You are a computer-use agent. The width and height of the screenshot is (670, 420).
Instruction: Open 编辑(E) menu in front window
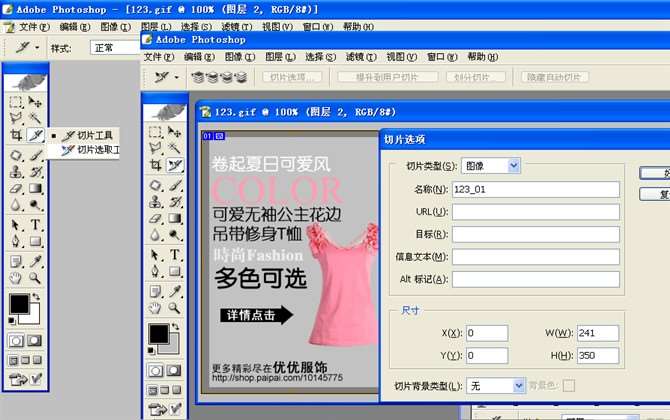[199, 57]
